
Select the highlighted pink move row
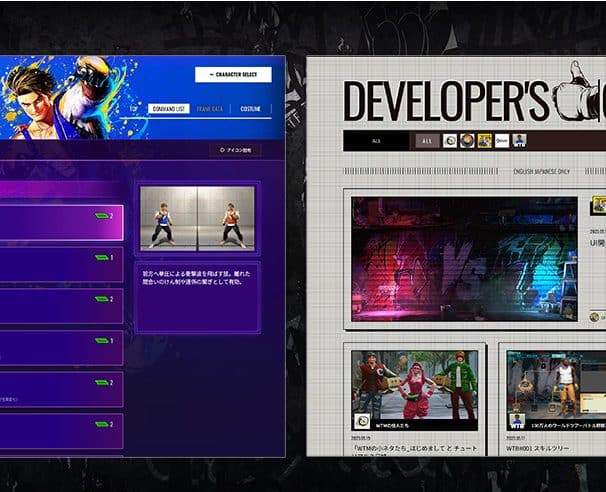61,223
